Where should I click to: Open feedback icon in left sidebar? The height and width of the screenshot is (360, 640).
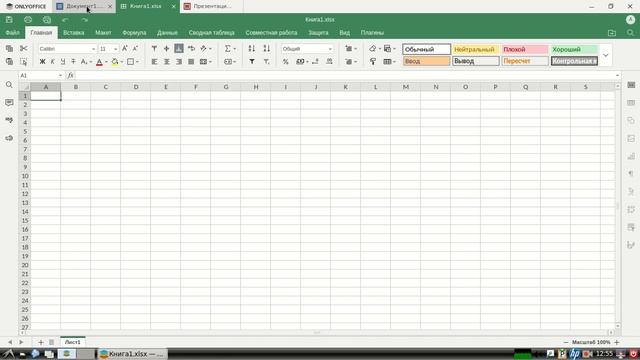click(9, 138)
